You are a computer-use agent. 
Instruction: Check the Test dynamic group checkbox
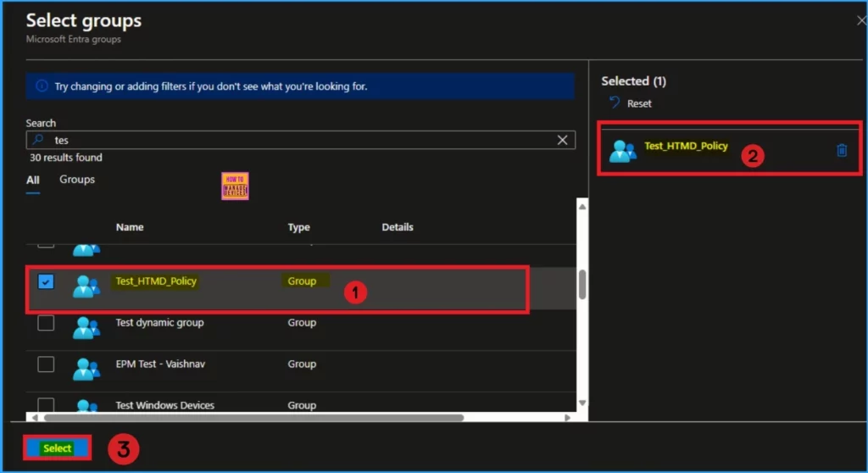coord(46,323)
